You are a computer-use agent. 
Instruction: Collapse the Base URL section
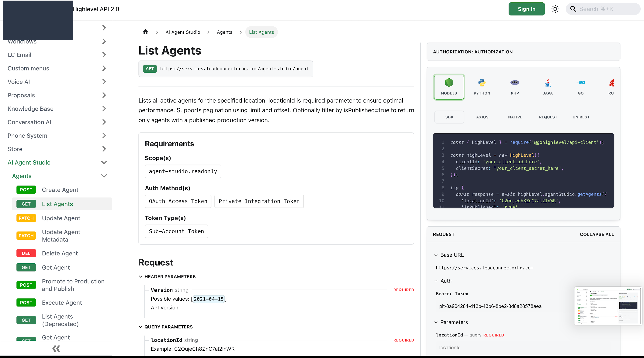436,255
